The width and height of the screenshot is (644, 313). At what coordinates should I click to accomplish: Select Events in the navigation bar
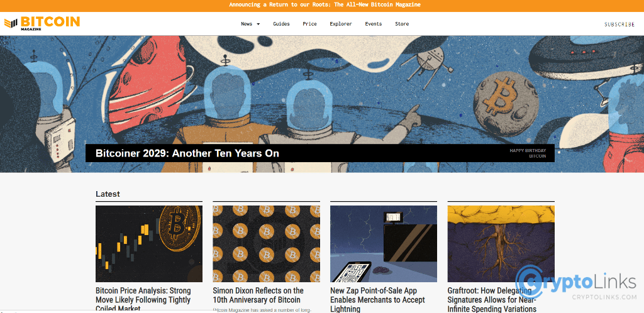[374, 24]
